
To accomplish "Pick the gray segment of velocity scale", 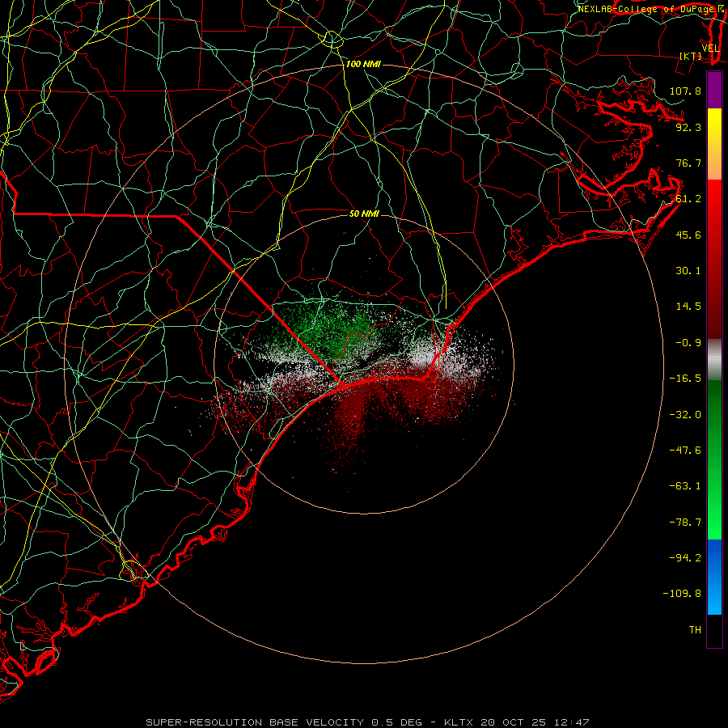I will tap(714, 360).
